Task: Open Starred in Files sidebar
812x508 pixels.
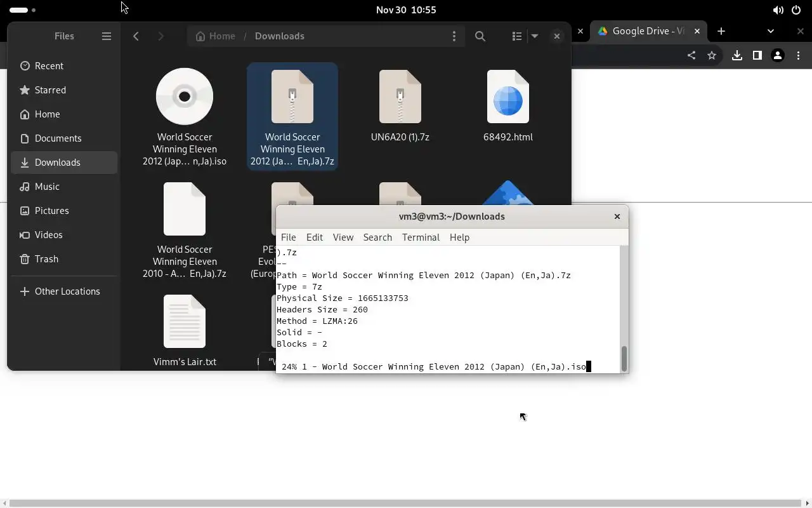Action: (x=64, y=90)
